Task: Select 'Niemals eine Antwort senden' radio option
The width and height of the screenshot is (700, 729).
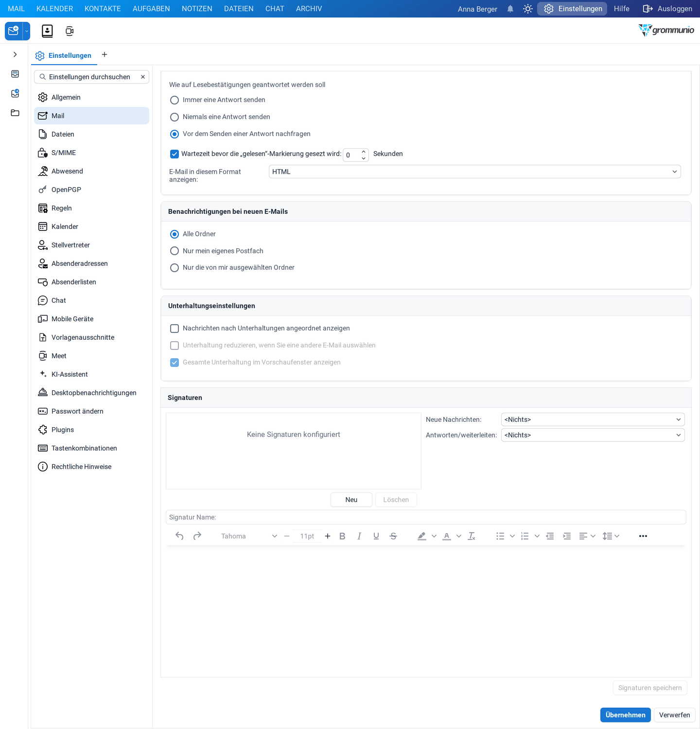Action: [x=175, y=117]
